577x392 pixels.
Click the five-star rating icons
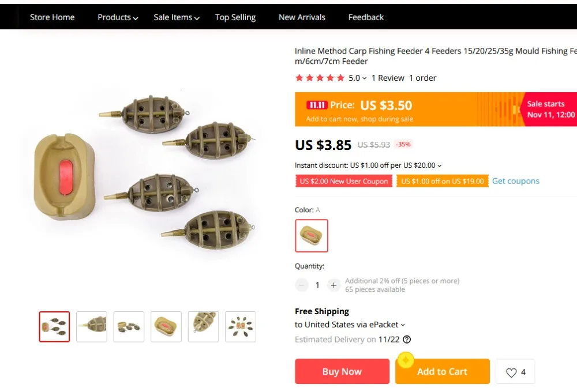point(320,78)
